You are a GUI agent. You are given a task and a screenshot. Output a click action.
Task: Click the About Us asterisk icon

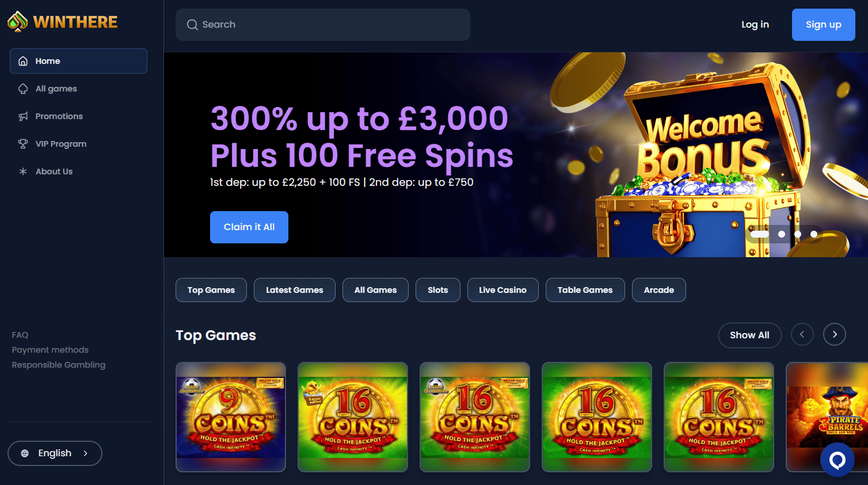[23, 171]
